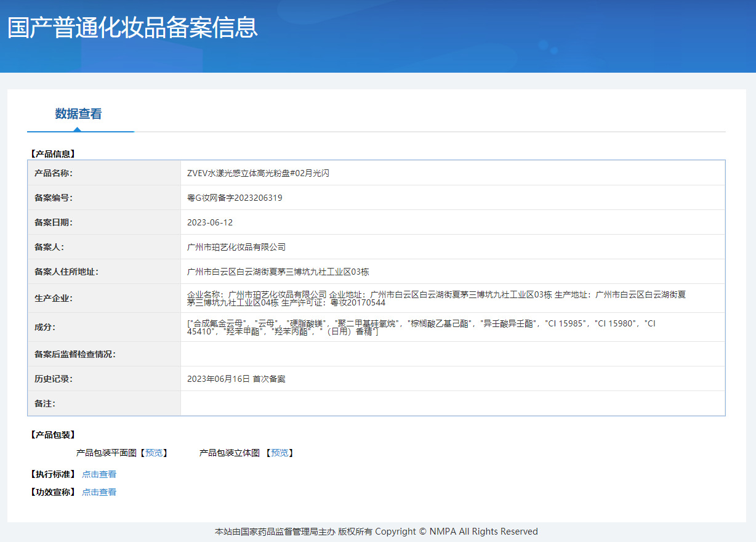The width and height of the screenshot is (756, 542).
Task: Click the NMPA copyright footer text
Action: [376, 532]
